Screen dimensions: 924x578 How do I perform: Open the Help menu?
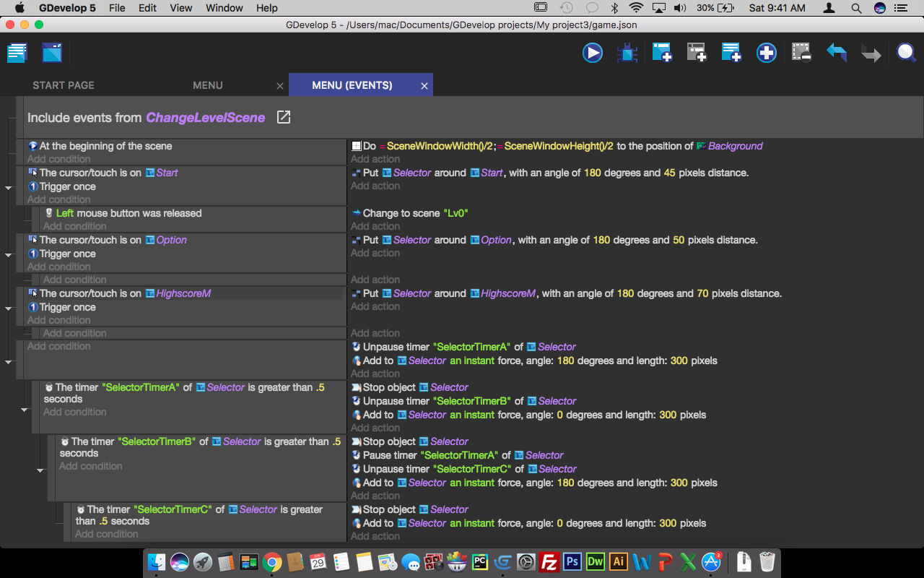pyautogui.click(x=267, y=8)
